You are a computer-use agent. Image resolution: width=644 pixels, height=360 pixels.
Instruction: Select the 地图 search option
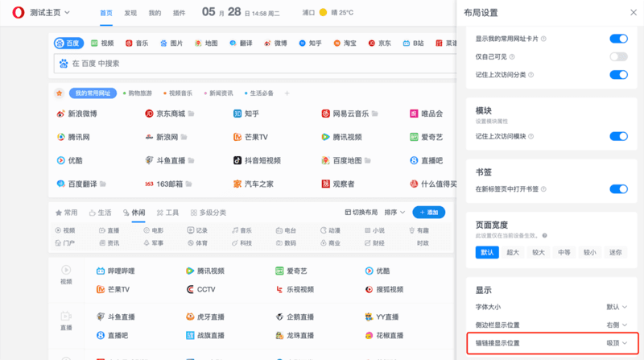click(x=206, y=43)
